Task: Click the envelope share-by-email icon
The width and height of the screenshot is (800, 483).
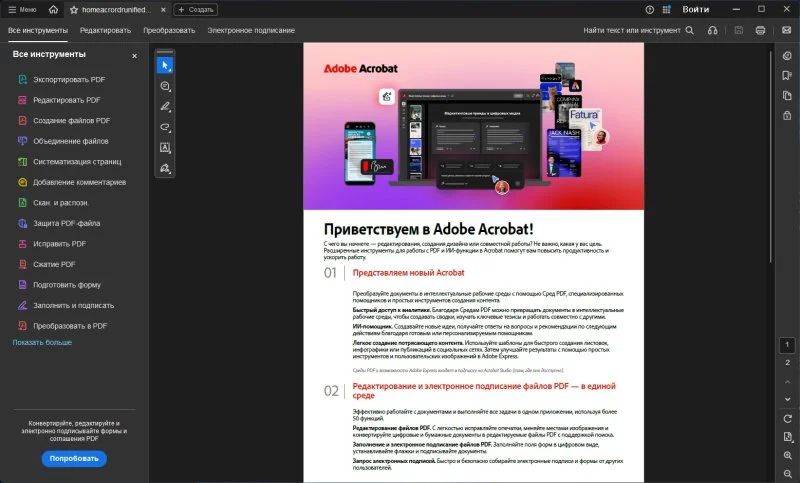Action: click(x=786, y=31)
